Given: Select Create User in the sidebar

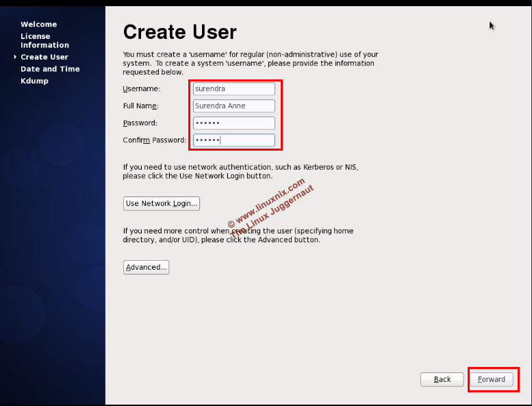Looking at the screenshot, I should pos(44,57).
